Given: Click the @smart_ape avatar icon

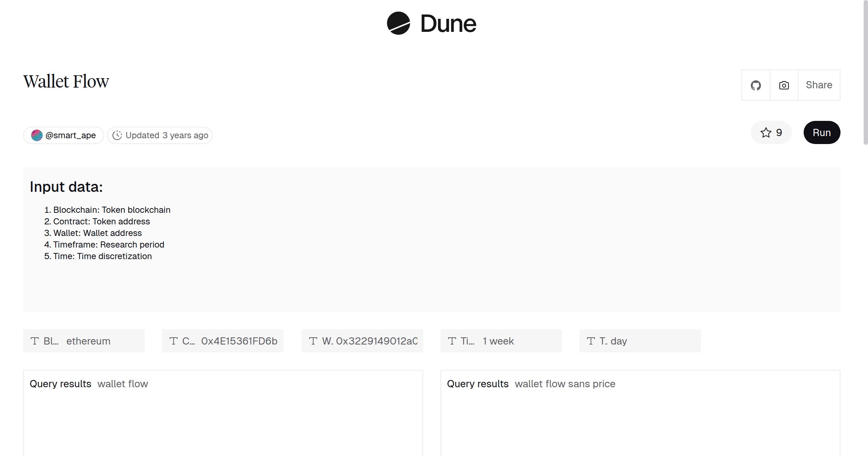Looking at the screenshot, I should click(x=37, y=135).
